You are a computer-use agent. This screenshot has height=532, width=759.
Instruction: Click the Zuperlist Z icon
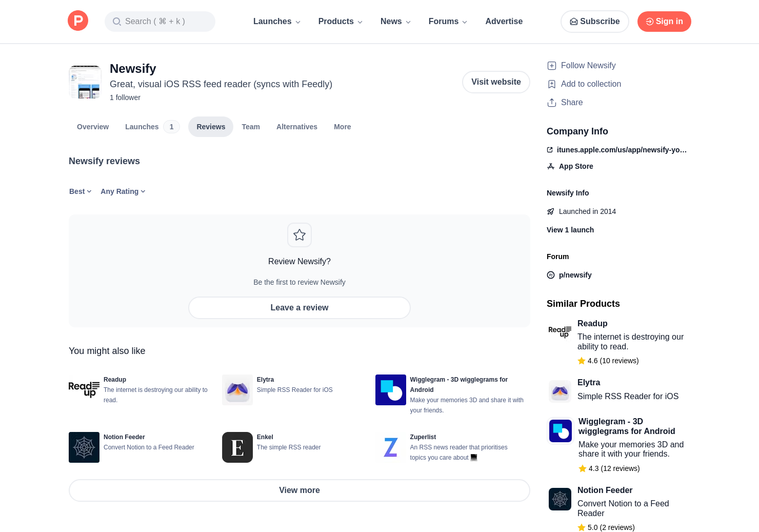point(391,447)
